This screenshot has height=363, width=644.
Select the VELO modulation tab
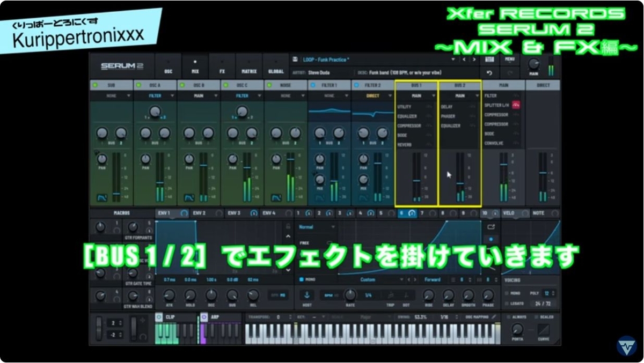coord(516,213)
